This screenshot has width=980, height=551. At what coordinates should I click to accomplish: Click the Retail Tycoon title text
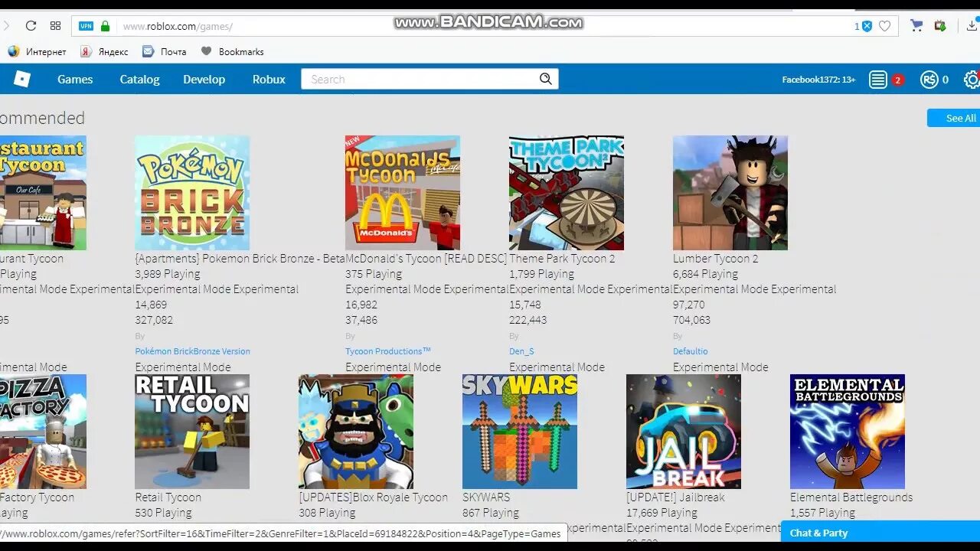click(168, 497)
